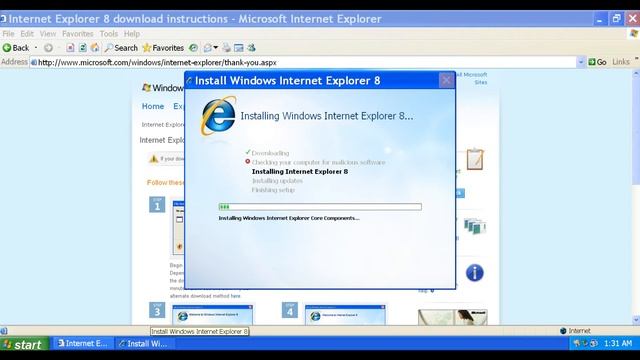Click the installer dialog close button

(x=446, y=80)
